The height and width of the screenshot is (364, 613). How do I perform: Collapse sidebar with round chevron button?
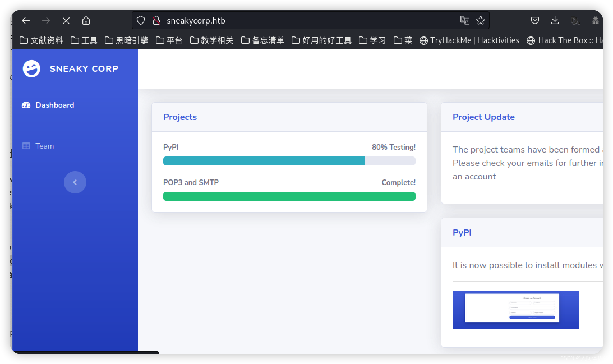click(x=75, y=182)
